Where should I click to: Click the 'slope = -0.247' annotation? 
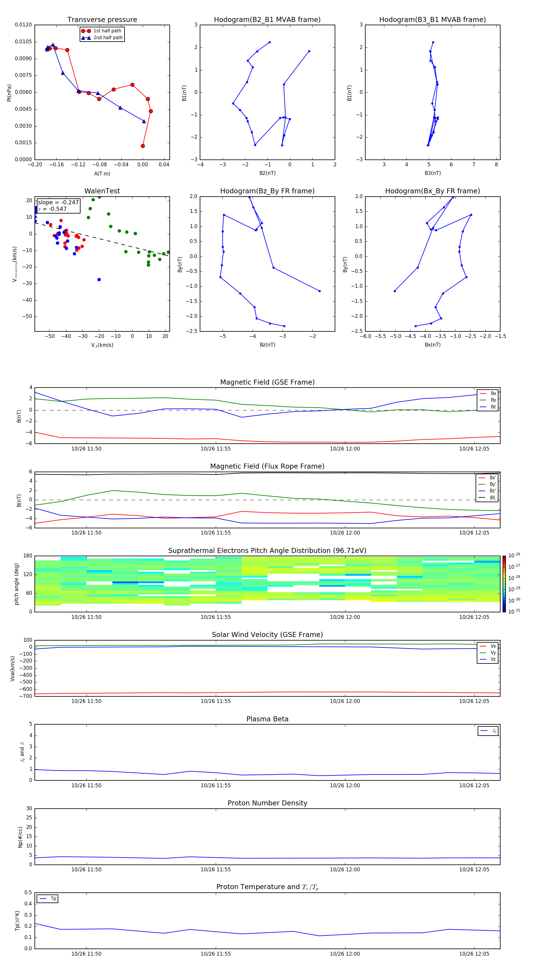click(x=58, y=203)
